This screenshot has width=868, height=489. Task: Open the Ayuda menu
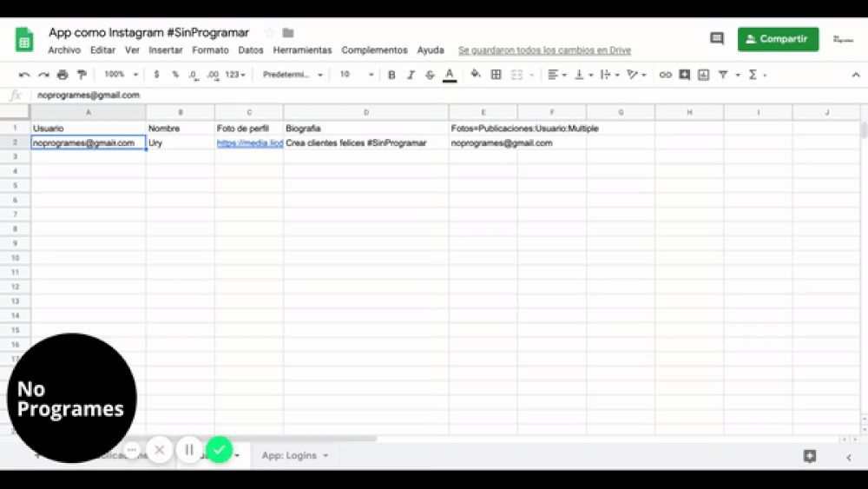(431, 50)
